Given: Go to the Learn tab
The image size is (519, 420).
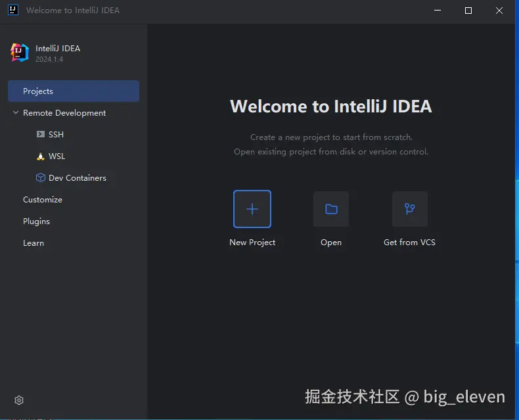Looking at the screenshot, I should tap(34, 243).
